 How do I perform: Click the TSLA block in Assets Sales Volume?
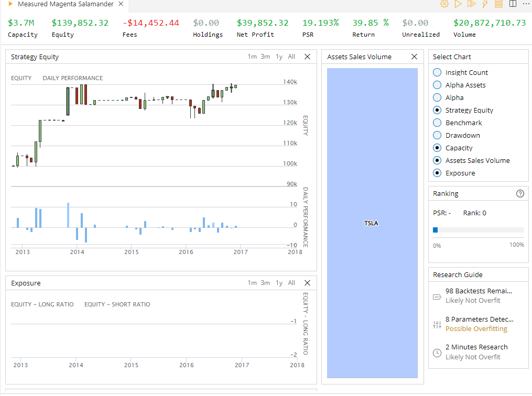coord(372,223)
